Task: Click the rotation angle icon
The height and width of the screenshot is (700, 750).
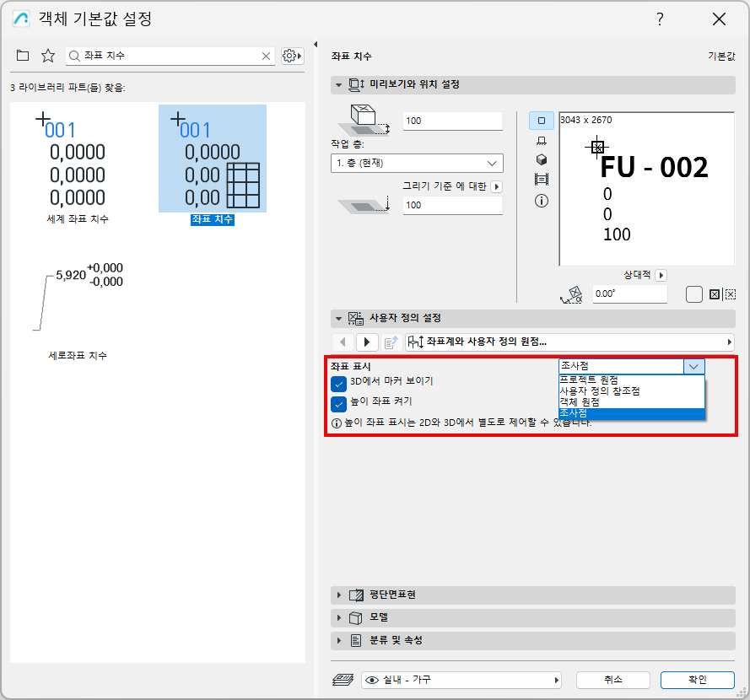Action: pos(572,295)
